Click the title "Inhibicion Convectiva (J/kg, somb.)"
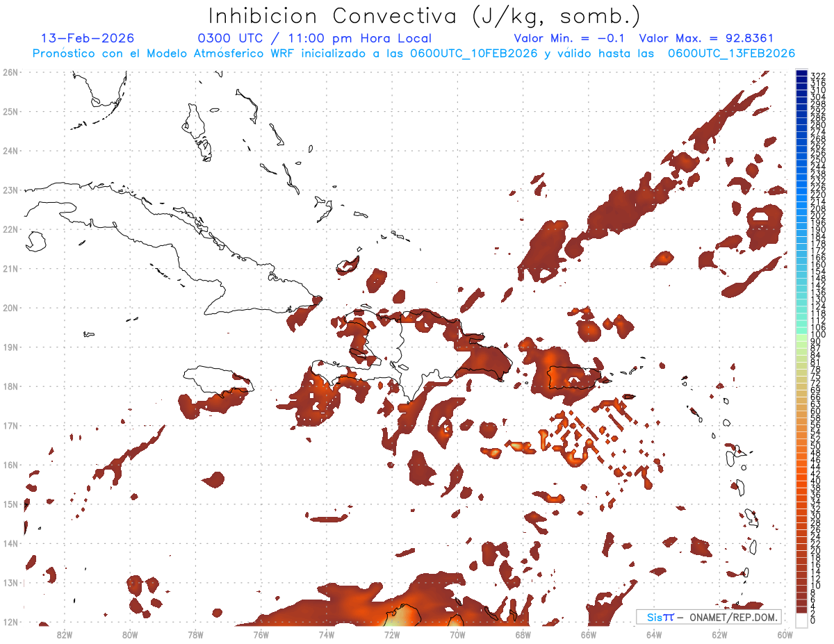This screenshot has height=644, width=834. (x=425, y=17)
